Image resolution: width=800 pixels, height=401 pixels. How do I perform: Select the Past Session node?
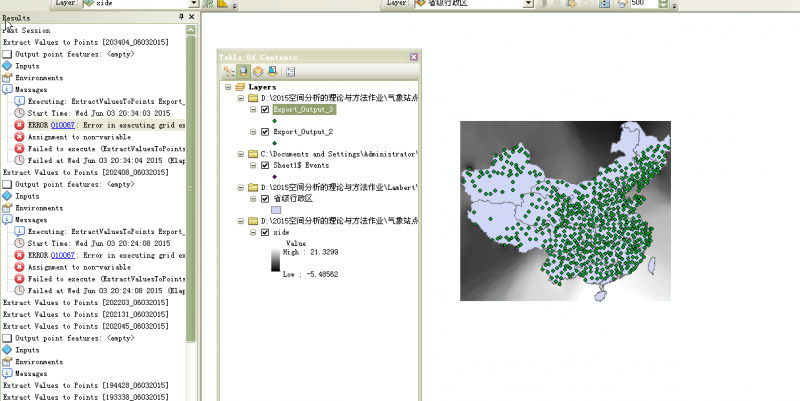(x=27, y=30)
